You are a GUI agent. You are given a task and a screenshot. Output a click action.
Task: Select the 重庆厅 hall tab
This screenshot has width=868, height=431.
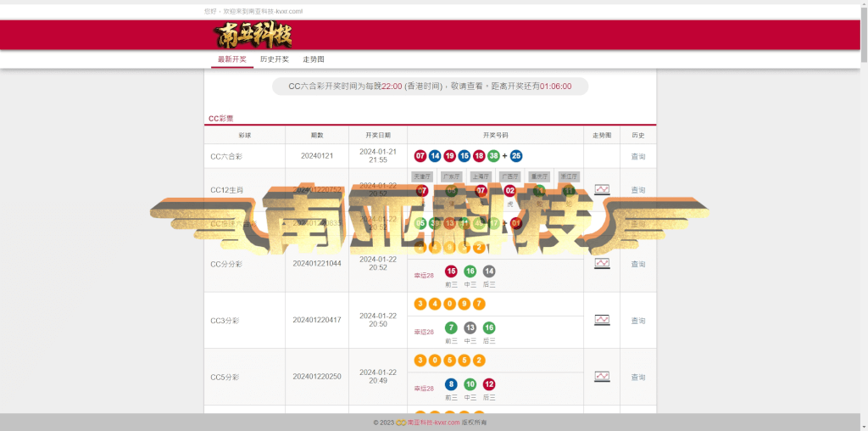pos(539,176)
